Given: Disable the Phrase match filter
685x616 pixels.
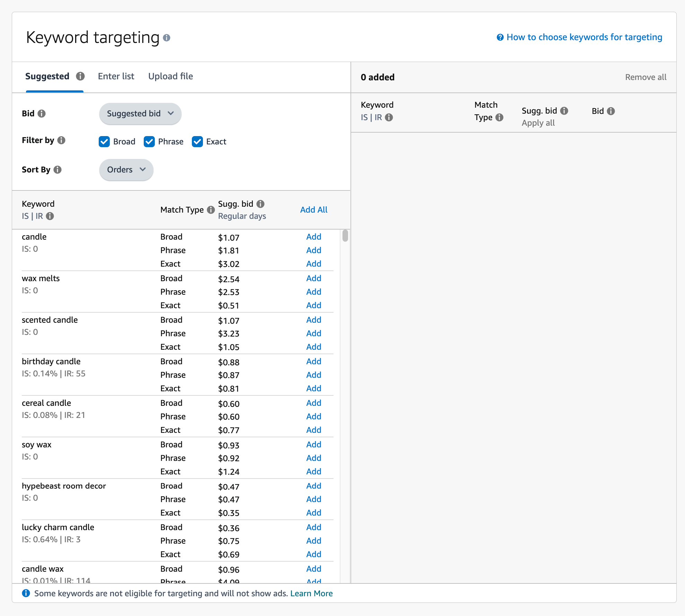Looking at the screenshot, I should (x=149, y=142).
